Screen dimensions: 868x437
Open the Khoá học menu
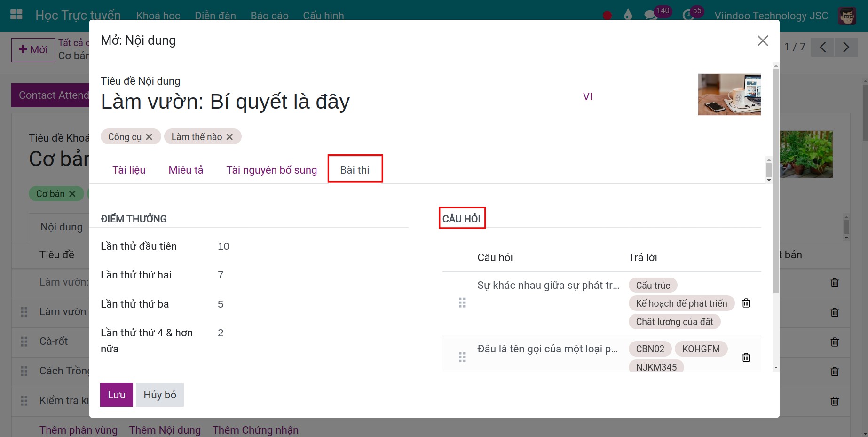[x=158, y=16]
